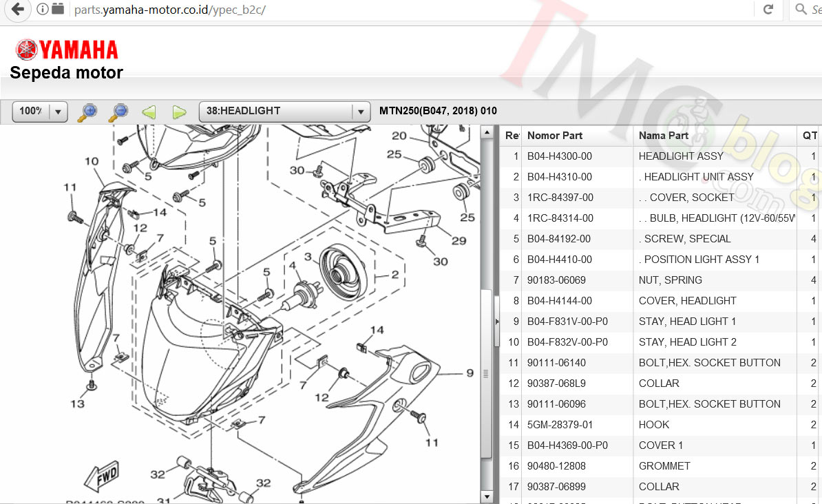The height and width of the screenshot is (504, 822).
Task: Click the Yamaha logo
Action: [x=67, y=50]
